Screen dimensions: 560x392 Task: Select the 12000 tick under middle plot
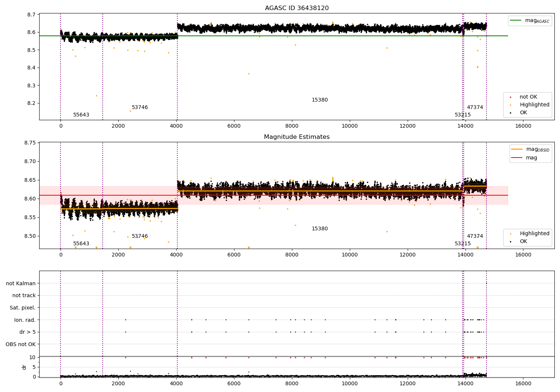coord(407,255)
